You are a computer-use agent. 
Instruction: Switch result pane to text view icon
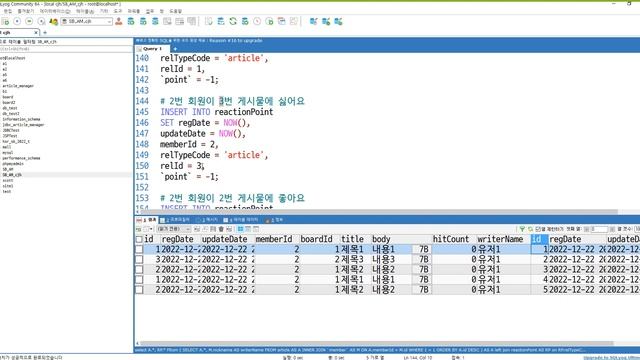[256, 229]
